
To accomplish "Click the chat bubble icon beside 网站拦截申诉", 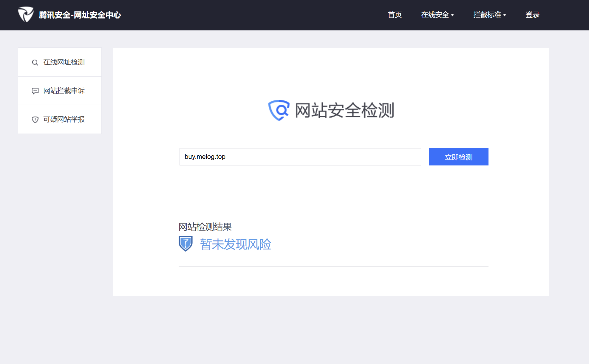I will click(35, 91).
